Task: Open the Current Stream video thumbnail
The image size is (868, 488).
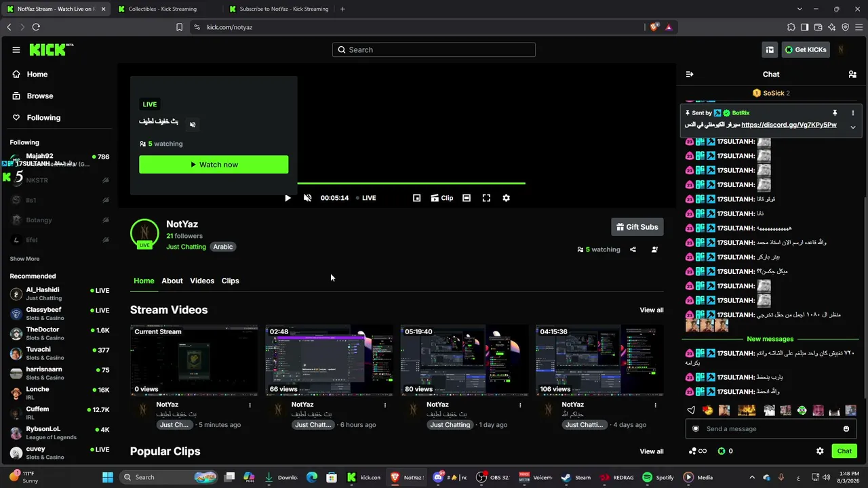Action: tap(194, 360)
